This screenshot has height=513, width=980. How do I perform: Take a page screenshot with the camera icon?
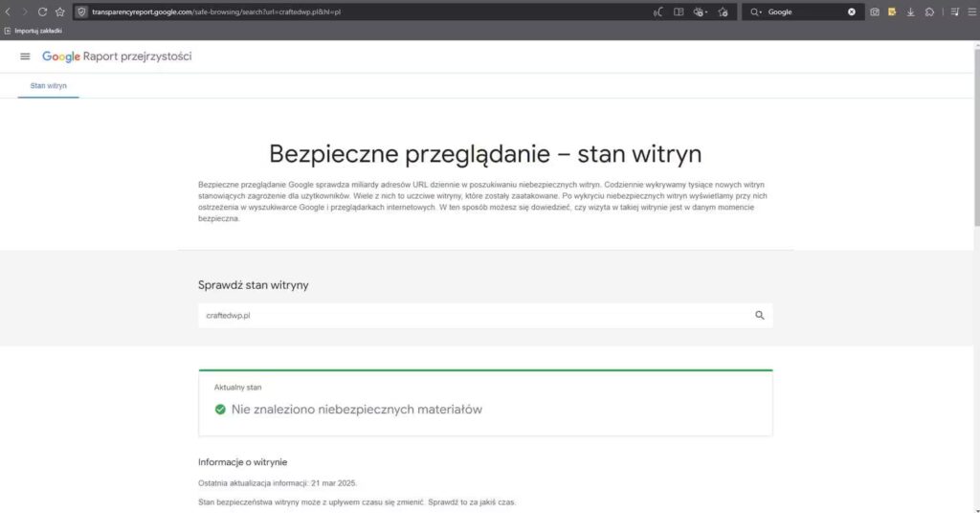click(x=875, y=11)
